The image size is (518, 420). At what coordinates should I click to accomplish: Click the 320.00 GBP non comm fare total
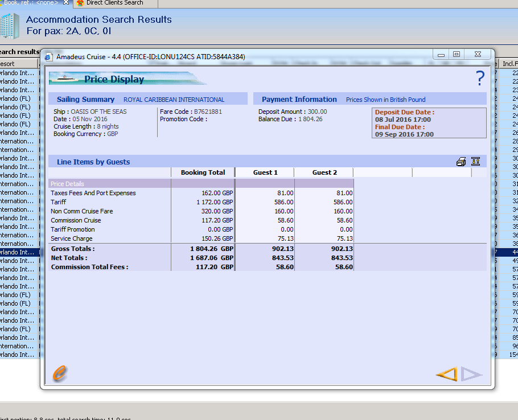[x=217, y=211]
